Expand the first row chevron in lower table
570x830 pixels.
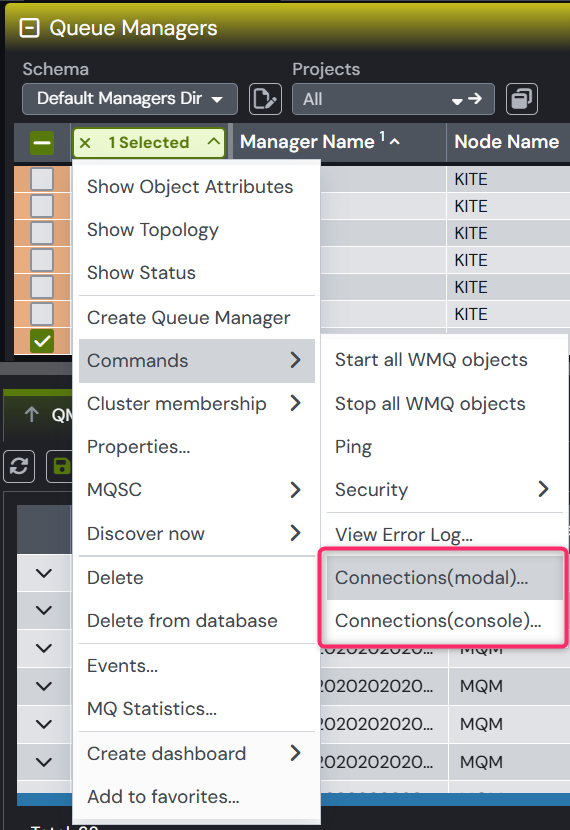(x=44, y=573)
